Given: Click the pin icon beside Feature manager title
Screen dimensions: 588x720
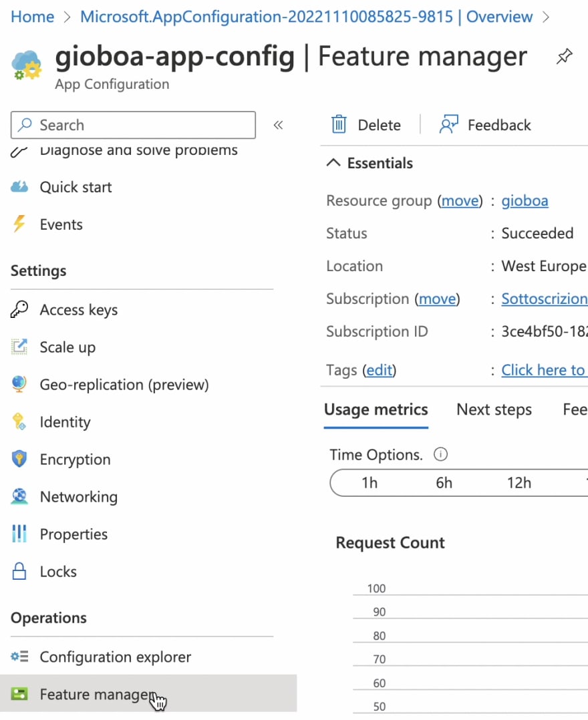Looking at the screenshot, I should [564, 57].
